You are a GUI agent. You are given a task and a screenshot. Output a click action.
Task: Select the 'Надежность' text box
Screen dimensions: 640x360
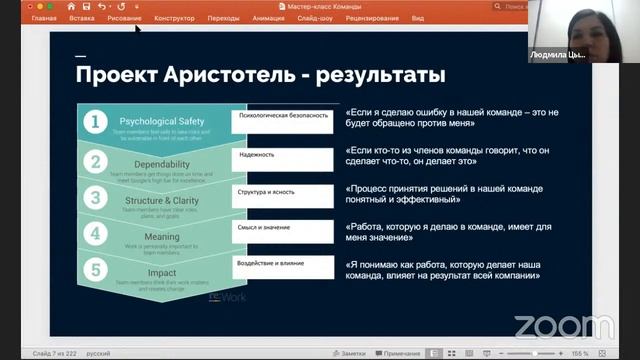coord(282,160)
